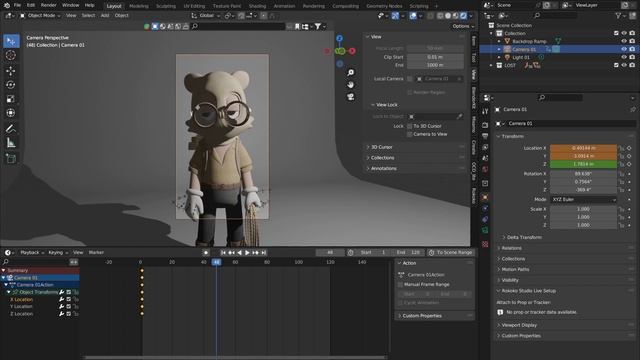Open the Object properties tab icon
This screenshot has height=360, width=640.
[485, 198]
